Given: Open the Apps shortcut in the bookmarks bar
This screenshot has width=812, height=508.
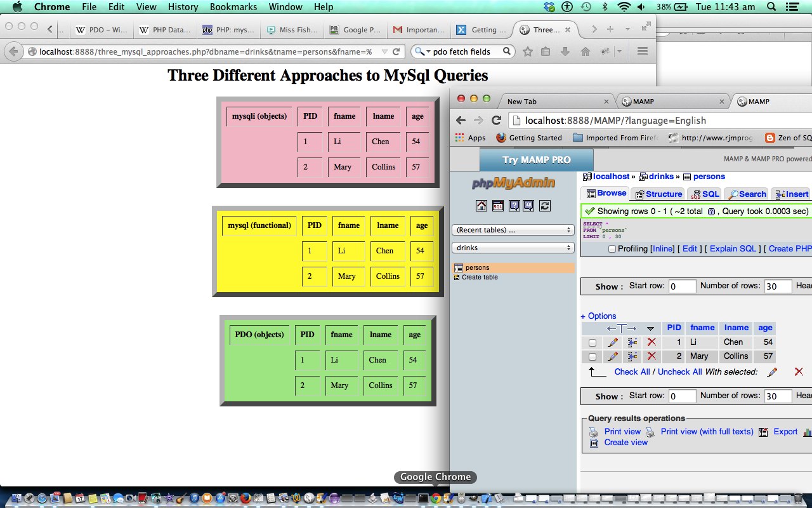Looking at the screenshot, I should (x=470, y=138).
